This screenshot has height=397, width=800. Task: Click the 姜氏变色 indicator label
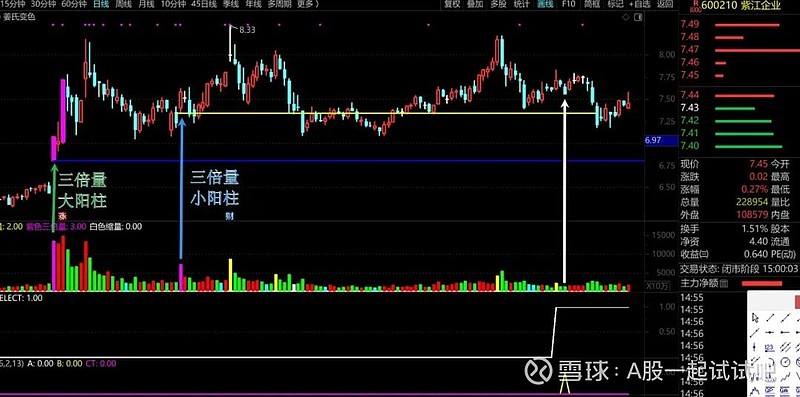tap(20, 17)
